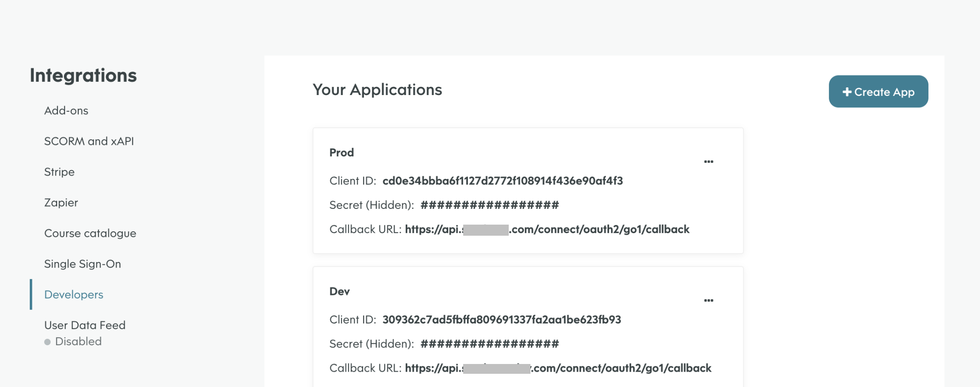Open the SCORM and xAPI section
This screenshot has height=387, width=980.
click(89, 142)
